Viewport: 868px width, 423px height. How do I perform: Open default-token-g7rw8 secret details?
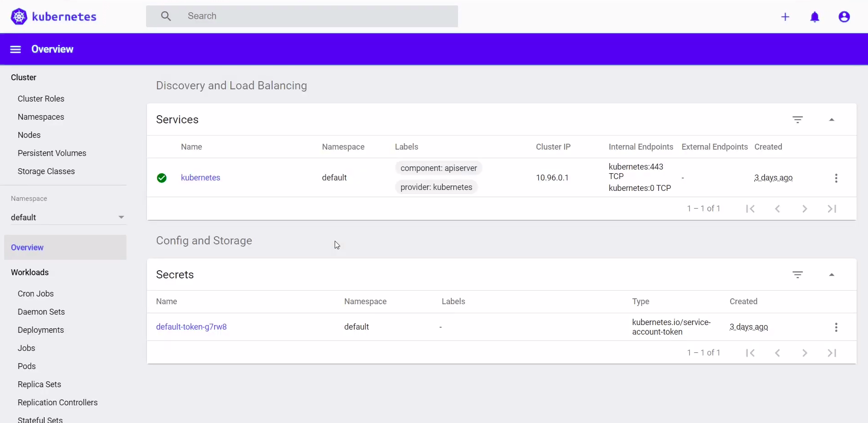[x=192, y=327]
